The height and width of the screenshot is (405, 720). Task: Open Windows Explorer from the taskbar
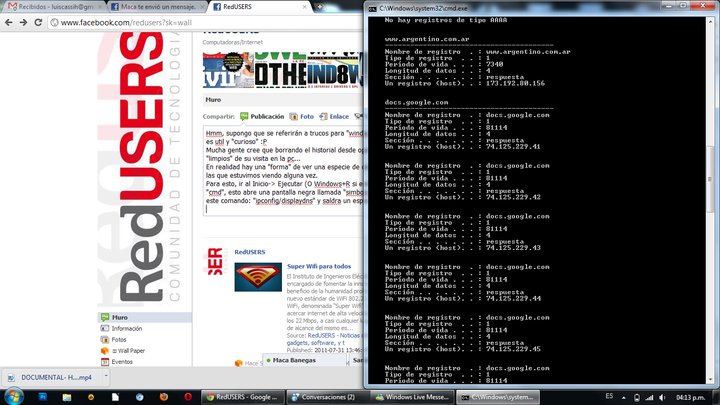click(67, 397)
